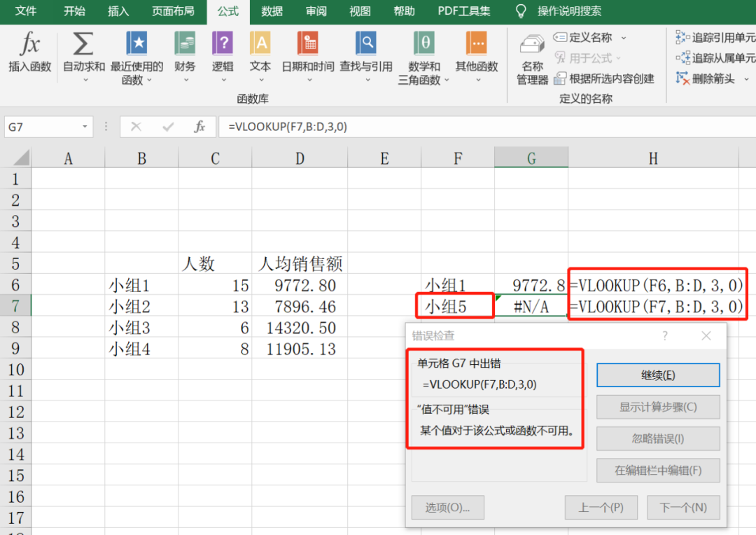Select cell D8 with value 14320.50
Viewport: 756px width, 535px height.
(300, 328)
